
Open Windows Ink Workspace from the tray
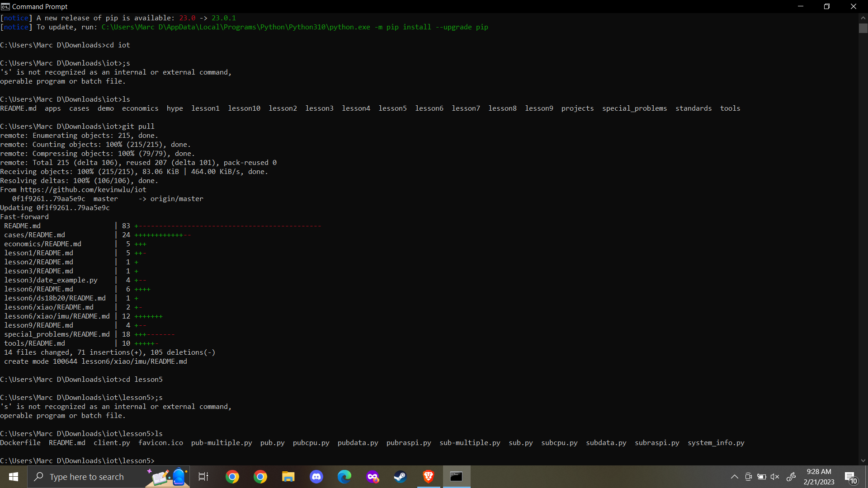[x=792, y=477]
